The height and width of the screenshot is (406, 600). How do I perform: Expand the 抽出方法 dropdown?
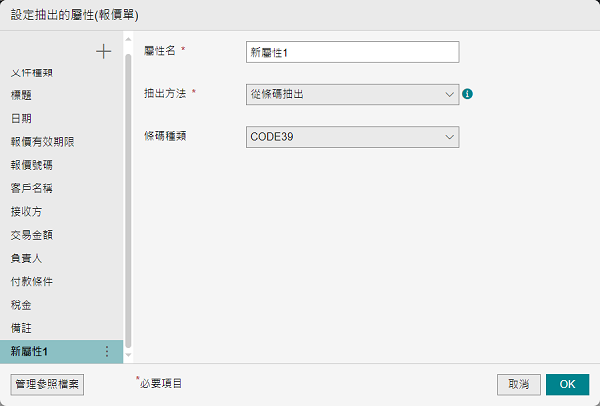pyautogui.click(x=351, y=94)
